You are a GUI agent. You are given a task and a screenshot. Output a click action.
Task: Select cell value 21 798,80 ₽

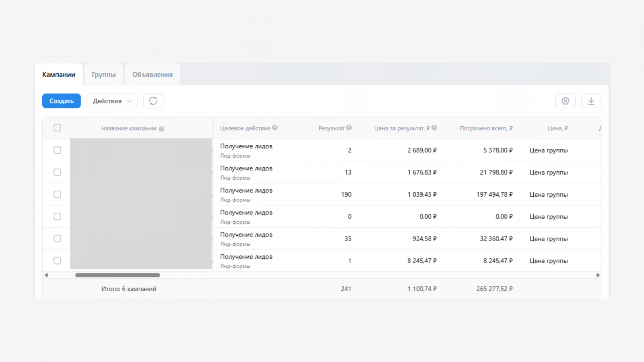click(496, 172)
